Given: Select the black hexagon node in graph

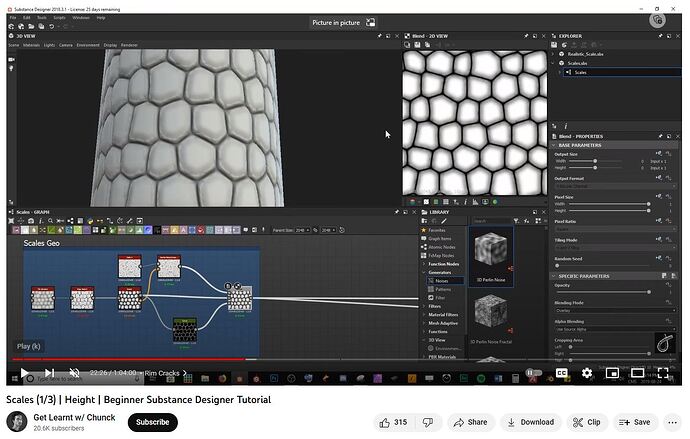Looking at the screenshot, I should click(185, 331).
